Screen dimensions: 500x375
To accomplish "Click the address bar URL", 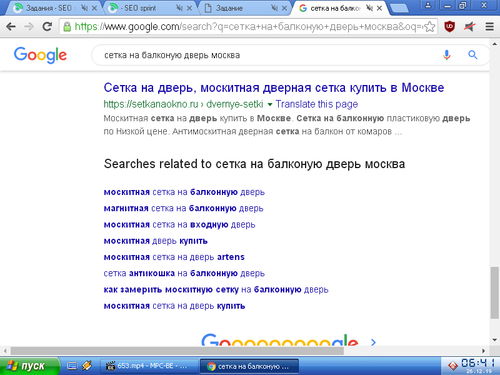I will tap(248, 26).
